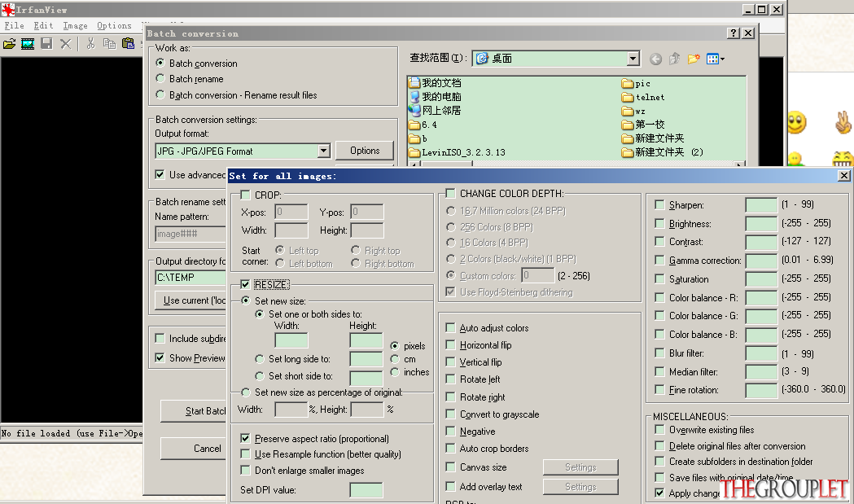Click the Open file icon in IrfanView toolbar

[x=9, y=44]
